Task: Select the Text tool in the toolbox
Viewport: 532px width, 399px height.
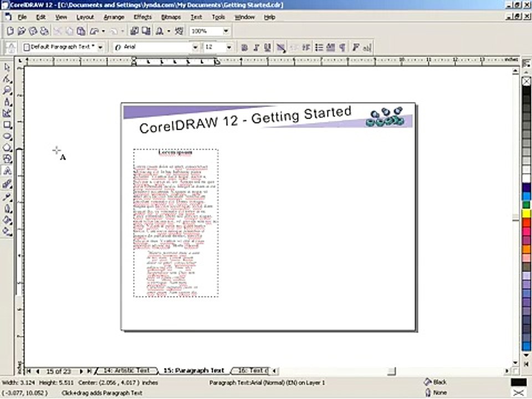Action: [7, 171]
